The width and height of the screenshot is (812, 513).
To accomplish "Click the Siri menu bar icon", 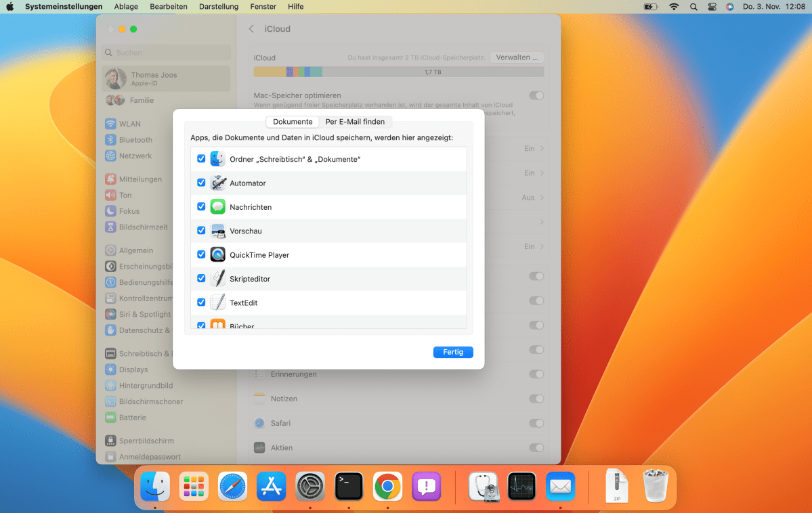I will 729,7.
